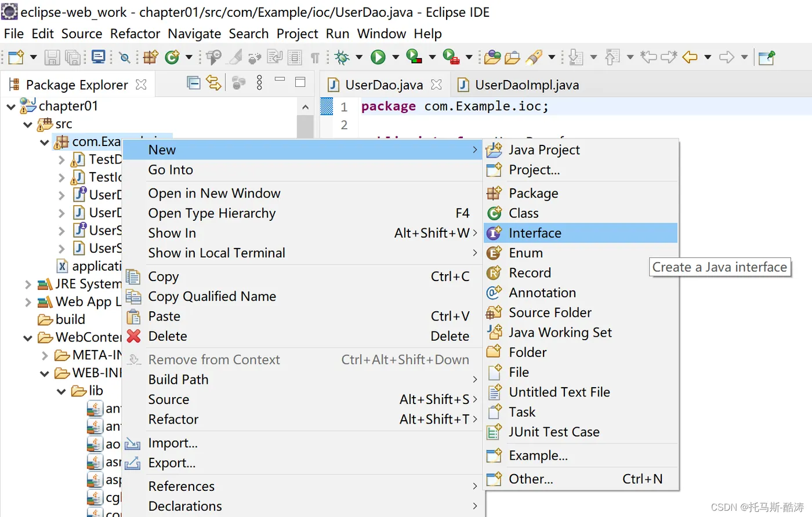Open the External Tools dropdown arrow
The width and height of the screenshot is (812, 517).
(x=469, y=57)
